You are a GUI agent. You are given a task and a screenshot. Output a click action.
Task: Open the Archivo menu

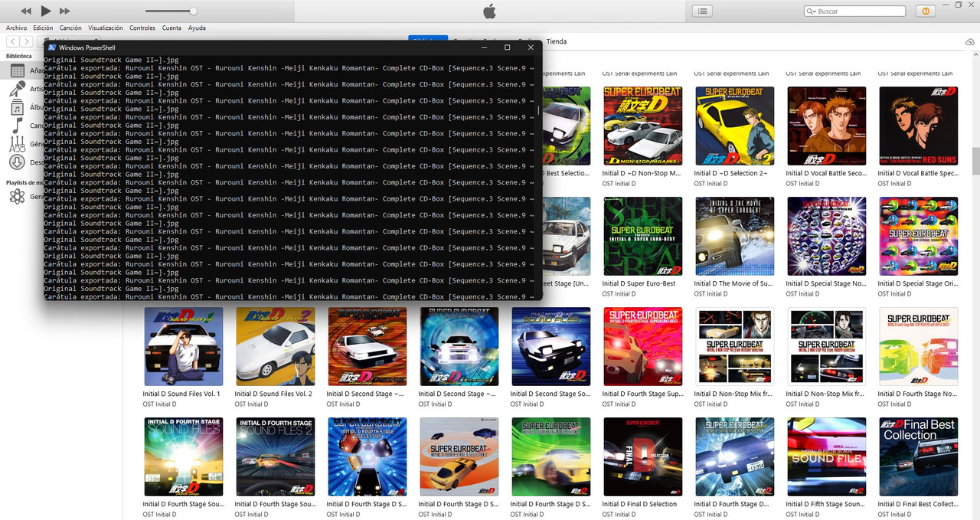(x=16, y=28)
